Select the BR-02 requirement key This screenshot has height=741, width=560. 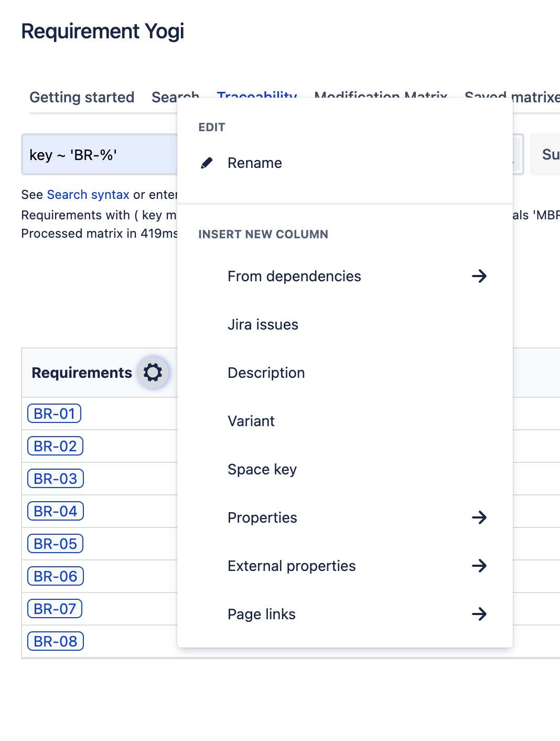point(56,446)
